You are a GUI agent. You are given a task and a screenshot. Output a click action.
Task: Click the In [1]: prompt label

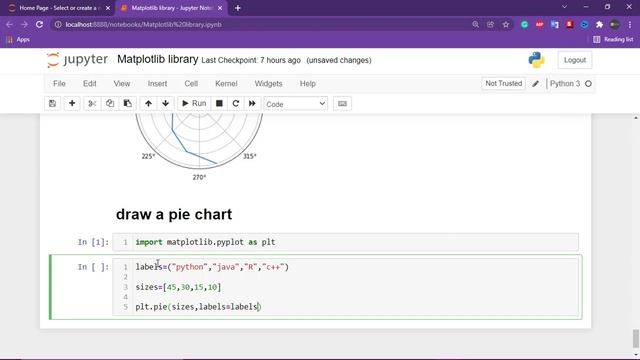[x=93, y=242]
